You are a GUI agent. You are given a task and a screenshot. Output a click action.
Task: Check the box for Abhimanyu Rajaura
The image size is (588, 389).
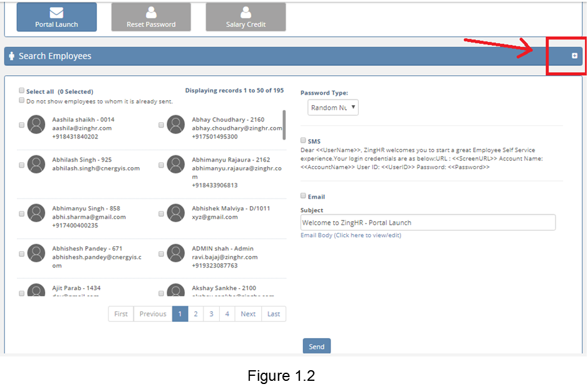tap(162, 165)
